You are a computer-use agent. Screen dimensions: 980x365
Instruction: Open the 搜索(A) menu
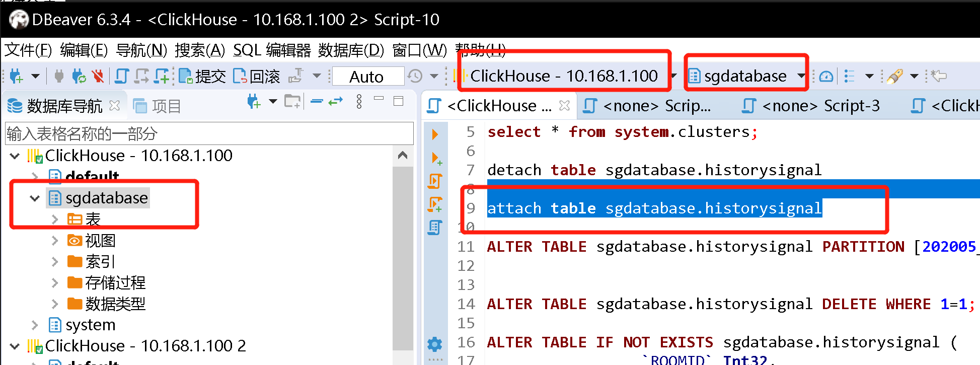(x=200, y=50)
